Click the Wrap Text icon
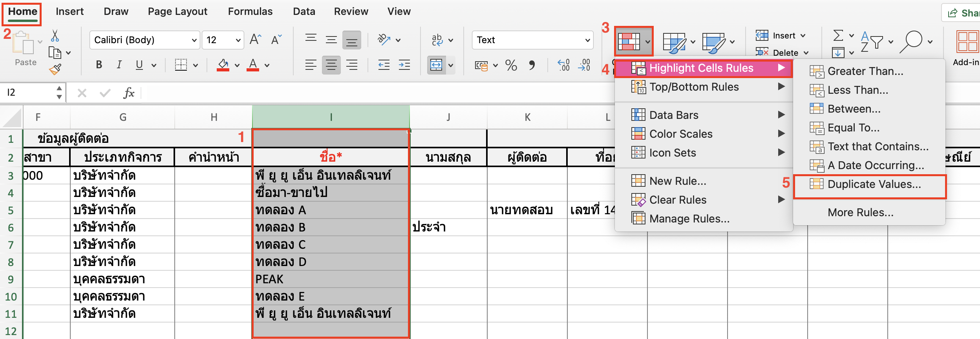The height and width of the screenshot is (339, 980). tap(437, 40)
